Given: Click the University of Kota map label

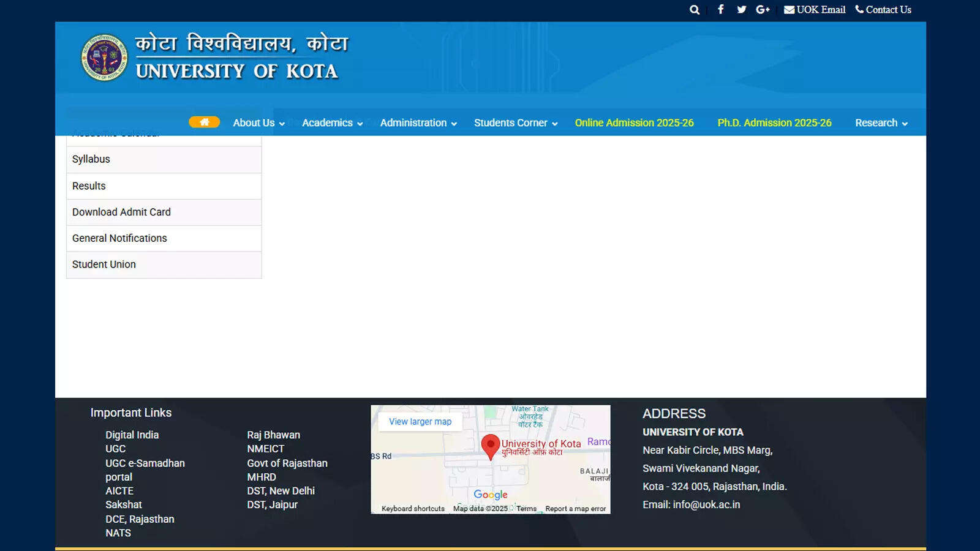Looking at the screenshot, I should [541, 448].
